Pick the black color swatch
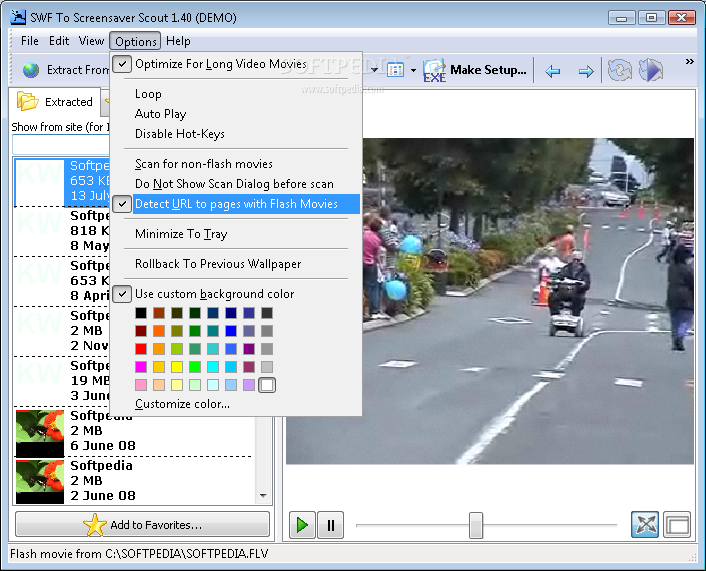706x571 pixels. pos(141,313)
